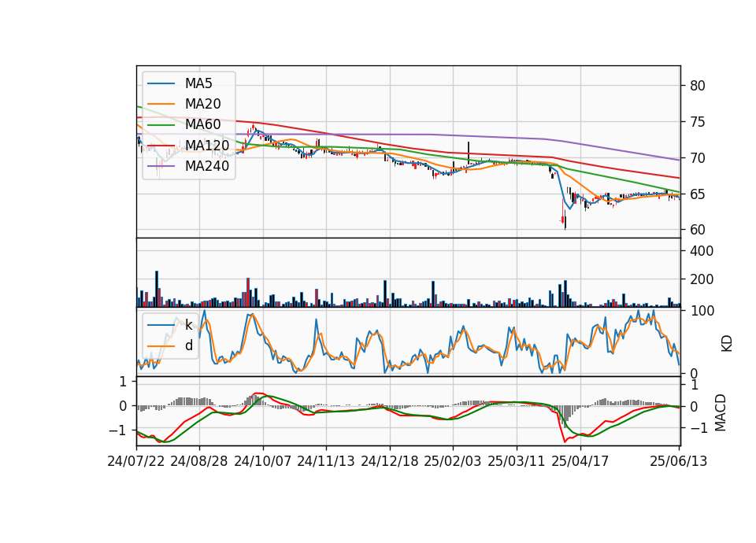
Task: Click the 24/10/07 date label
Action: click(x=263, y=461)
